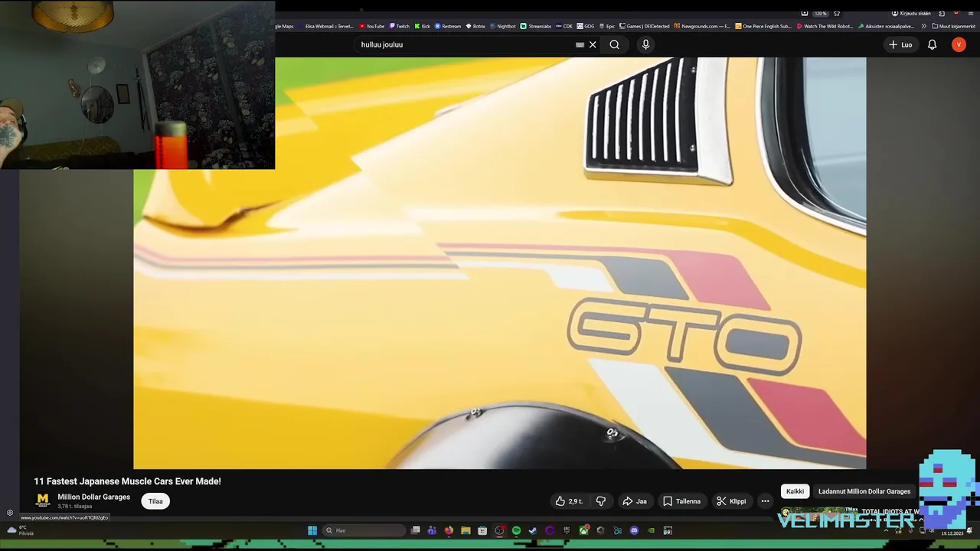Open the Windows Start menu

tap(312, 530)
